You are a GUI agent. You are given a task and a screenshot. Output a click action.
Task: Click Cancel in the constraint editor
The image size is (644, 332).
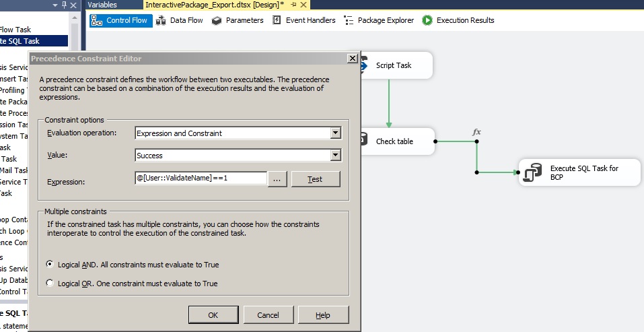tap(269, 314)
